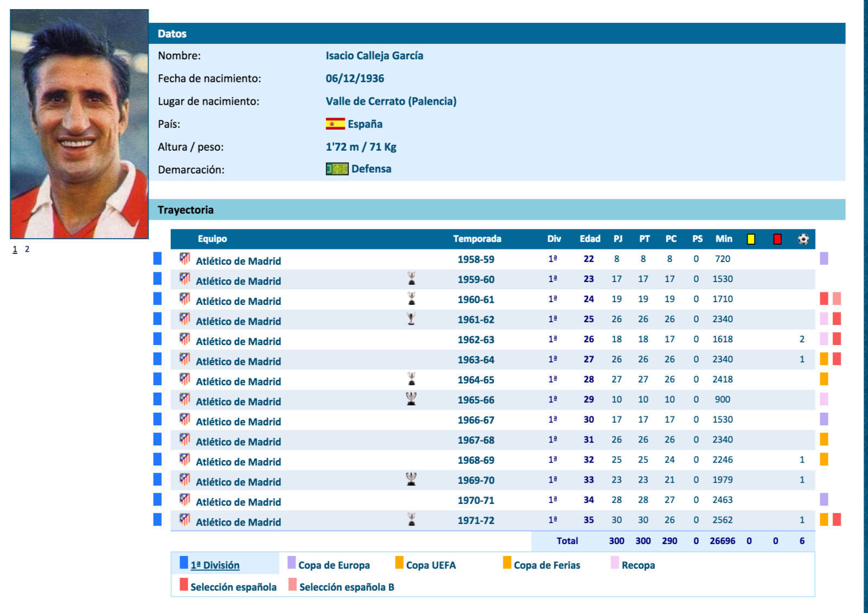The width and height of the screenshot is (868, 613).
Task: Open Atlético de Madrid link for 1969-70
Action: (238, 482)
